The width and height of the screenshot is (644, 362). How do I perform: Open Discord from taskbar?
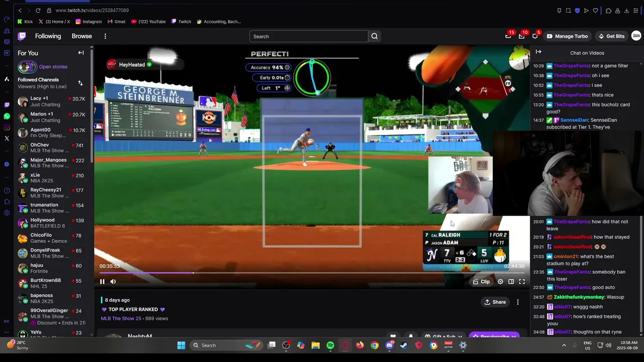point(389,345)
